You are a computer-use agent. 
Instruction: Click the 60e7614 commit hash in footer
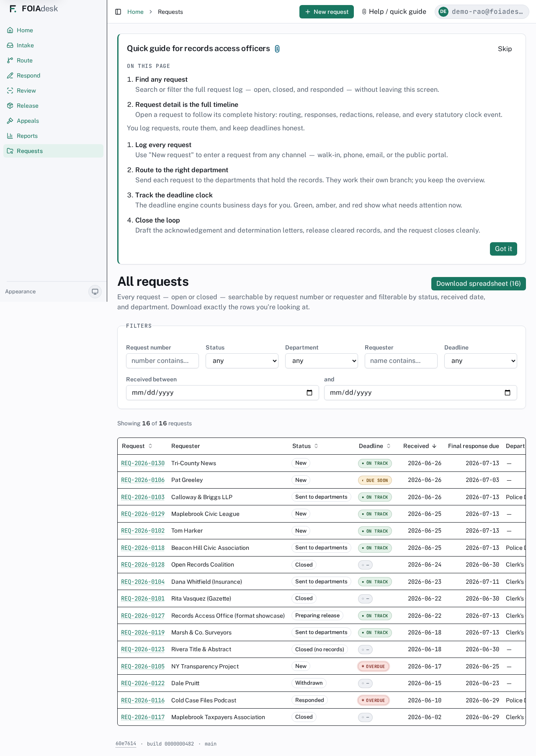[x=126, y=744]
